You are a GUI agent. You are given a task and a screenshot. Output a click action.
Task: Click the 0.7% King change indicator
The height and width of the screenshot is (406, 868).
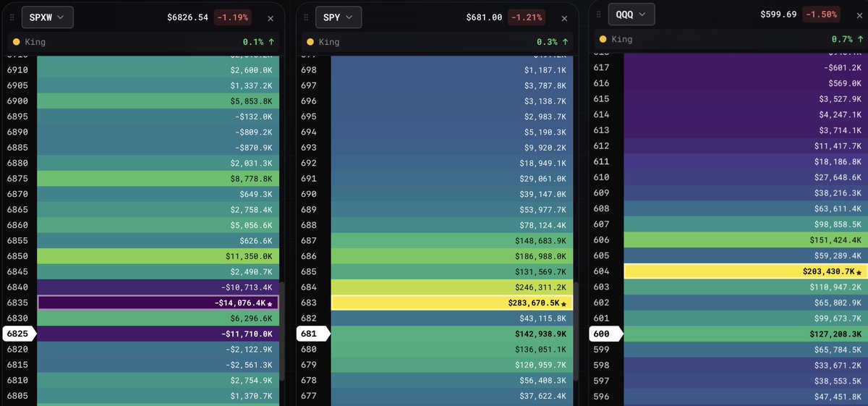point(847,39)
